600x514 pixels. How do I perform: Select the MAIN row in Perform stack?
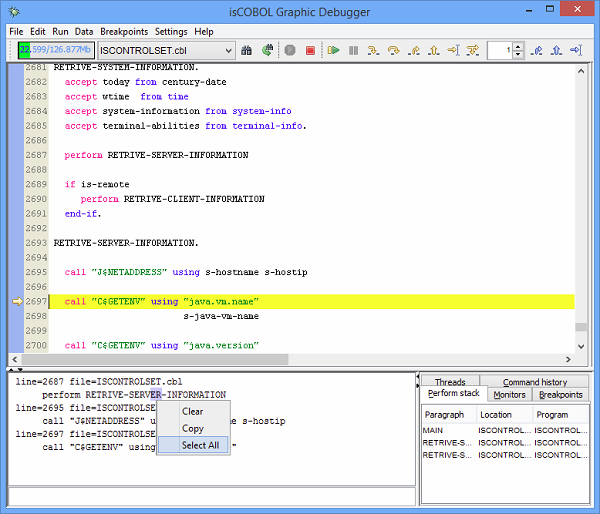(x=433, y=430)
